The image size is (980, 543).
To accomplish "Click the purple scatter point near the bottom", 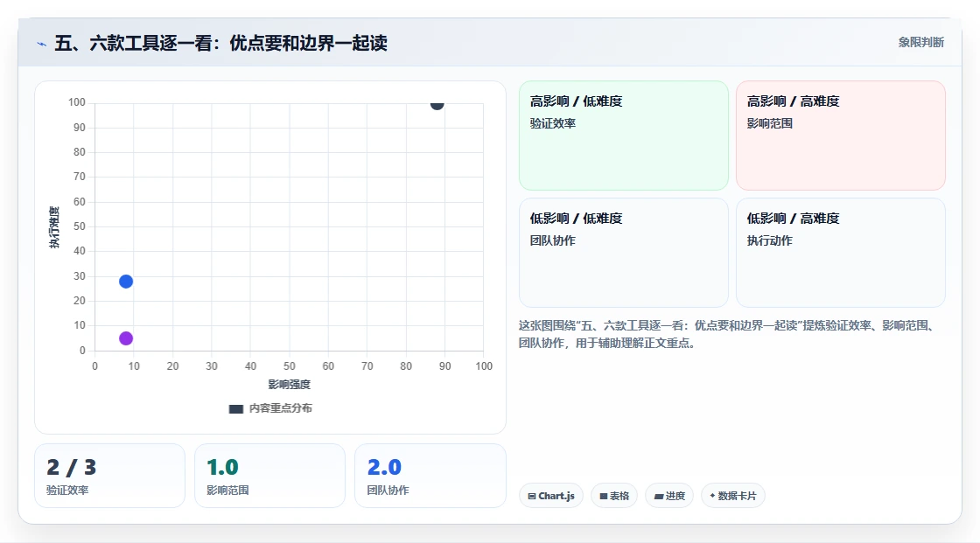I will [x=126, y=338].
